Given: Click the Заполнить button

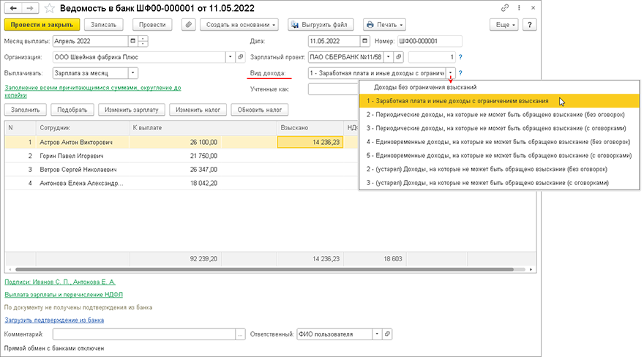Looking at the screenshot, I should pyautogui.click(x=26, y=110).
